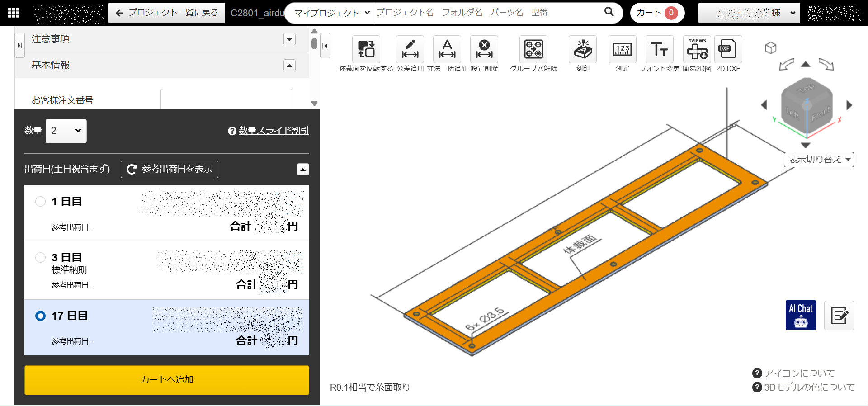Click the 体裁面を反転する icon
Image resolution: width=868 pixels, height=406 pixels.
pyautogui.click(x=366, y=49)
